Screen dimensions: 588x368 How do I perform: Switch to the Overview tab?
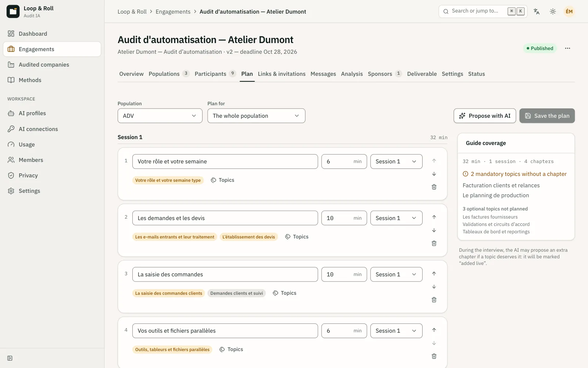click(131, 74)
